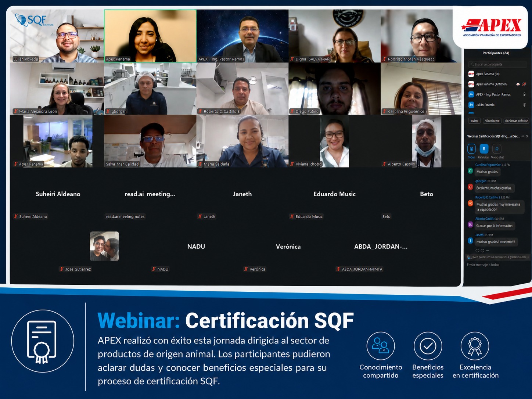Click the Invitar button
The image size is (532, 399).
coord(474,121)
